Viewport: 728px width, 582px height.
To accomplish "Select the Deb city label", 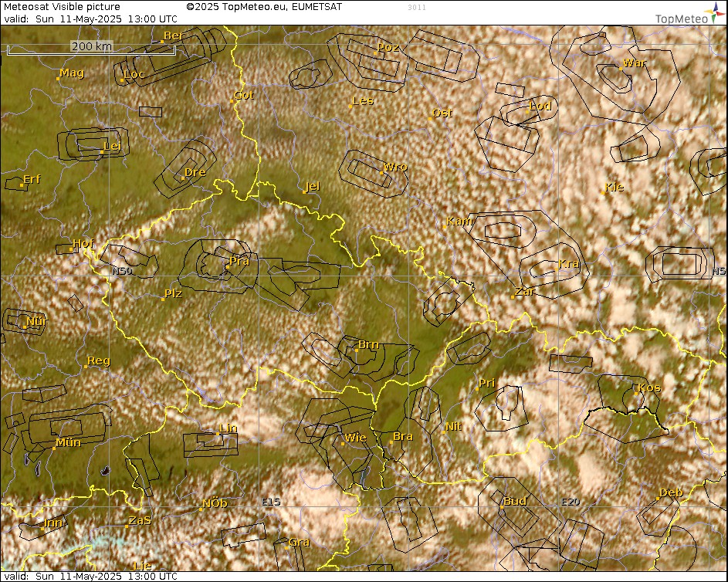I will pos(672,492).
